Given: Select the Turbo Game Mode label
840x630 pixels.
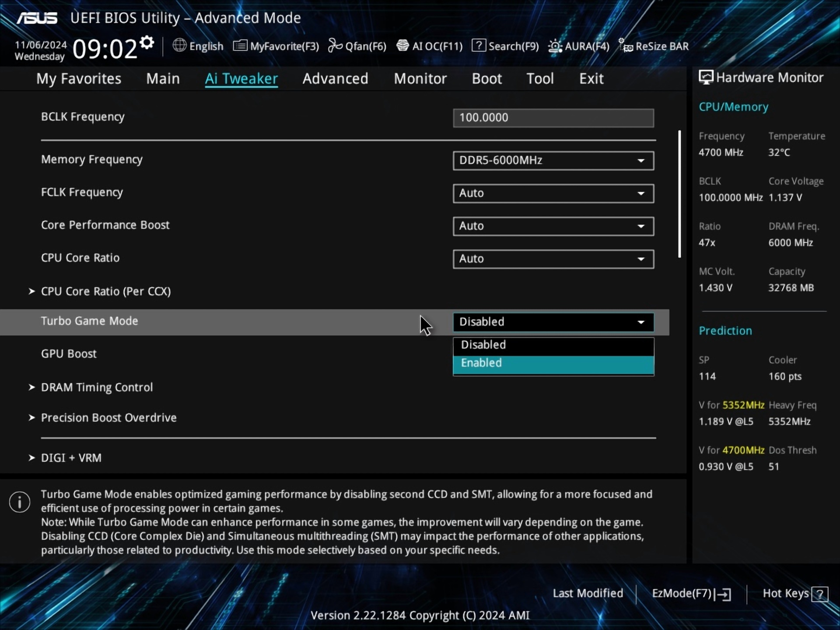Looking at the screenshot, I should coord(89,321).
